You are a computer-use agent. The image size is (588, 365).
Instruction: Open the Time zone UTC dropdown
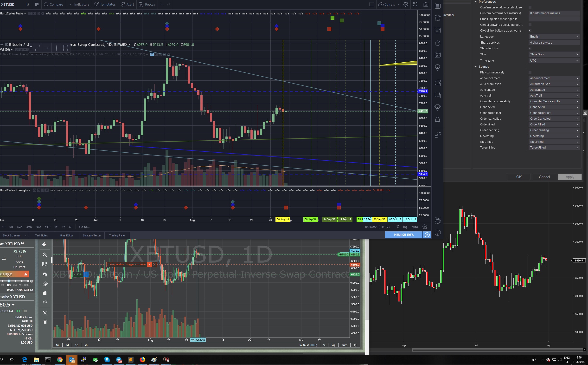(554, 61)
